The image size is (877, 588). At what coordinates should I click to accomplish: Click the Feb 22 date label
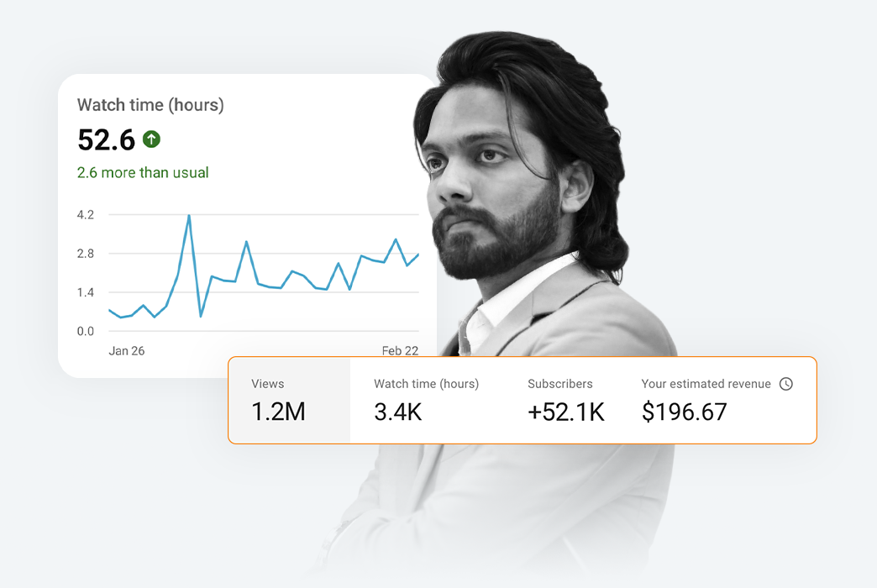(x=400, y=351)
